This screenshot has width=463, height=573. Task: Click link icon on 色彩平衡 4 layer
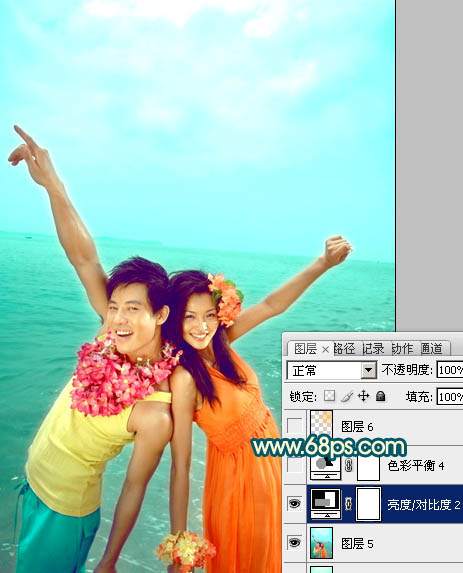349,466
